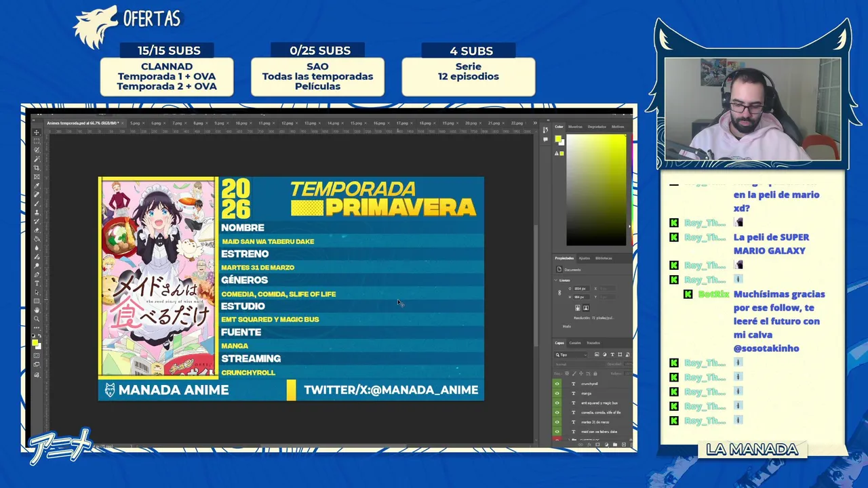Set canvas to portrait orientation

pos(577,308)
